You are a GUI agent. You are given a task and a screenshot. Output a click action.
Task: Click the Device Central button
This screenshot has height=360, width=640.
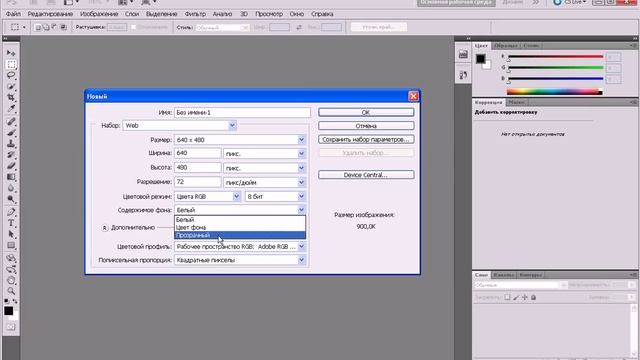click(366, 175)
